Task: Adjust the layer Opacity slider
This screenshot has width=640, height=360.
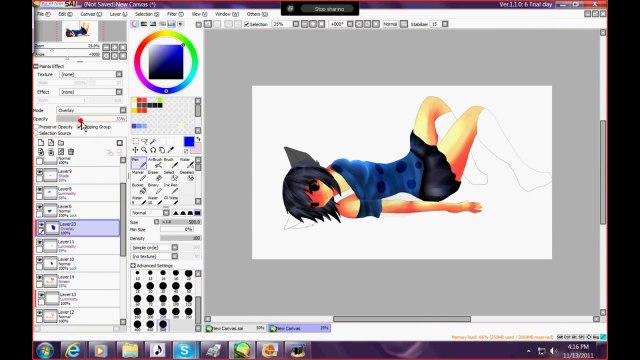Action: click(x=91, y=119)
